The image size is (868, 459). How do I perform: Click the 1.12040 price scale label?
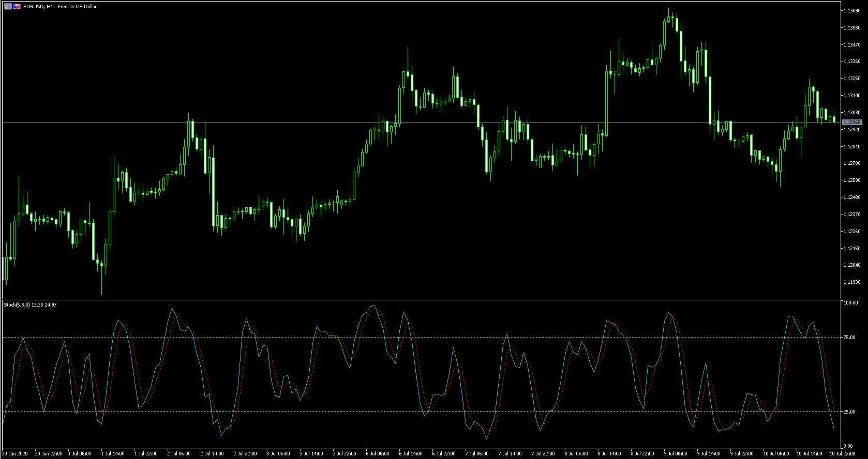tap(852, 265)
